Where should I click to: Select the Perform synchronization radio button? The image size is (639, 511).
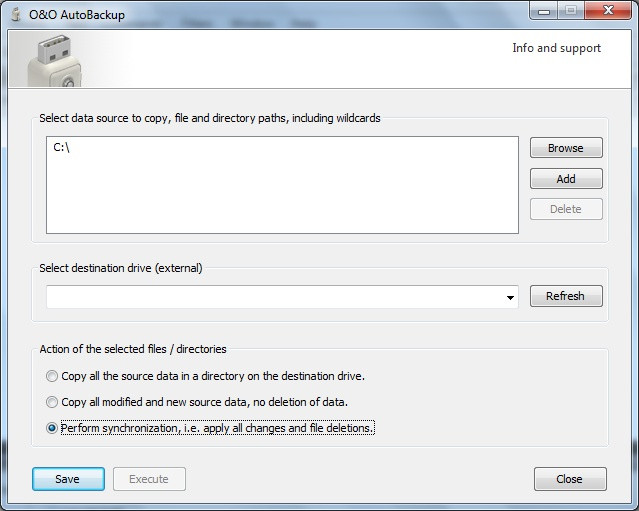tap(52, 428)
